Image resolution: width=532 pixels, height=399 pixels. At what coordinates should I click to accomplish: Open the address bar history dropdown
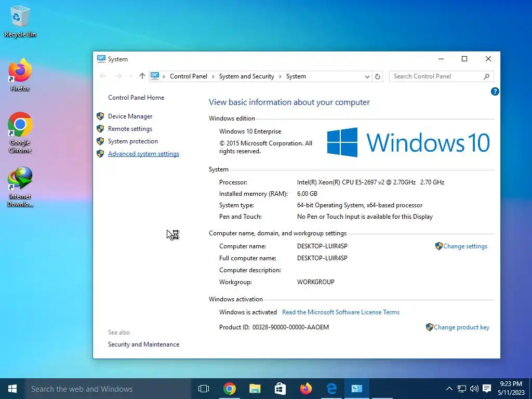click(x=367, y=76)
